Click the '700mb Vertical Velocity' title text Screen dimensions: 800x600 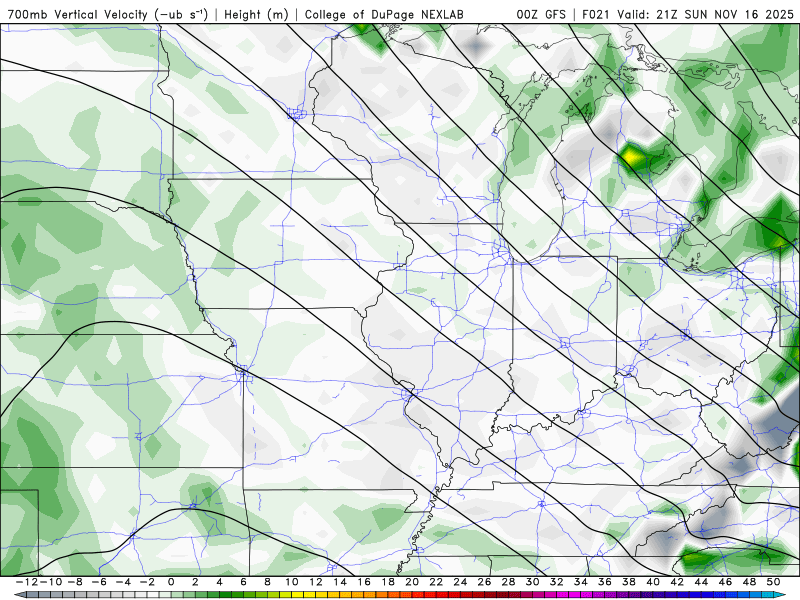coord(78,14)
